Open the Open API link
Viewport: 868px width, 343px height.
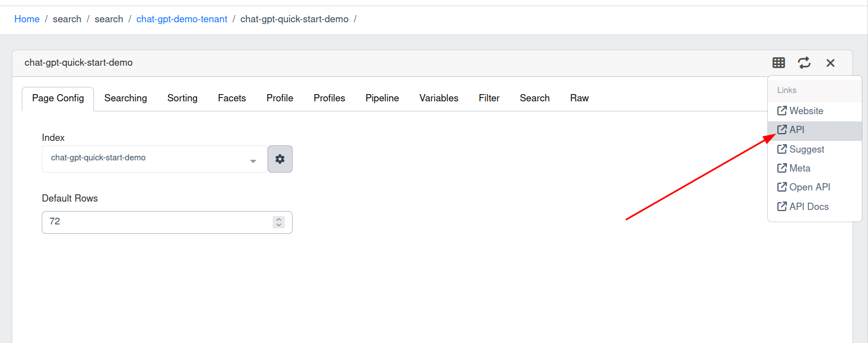(815, 187)
